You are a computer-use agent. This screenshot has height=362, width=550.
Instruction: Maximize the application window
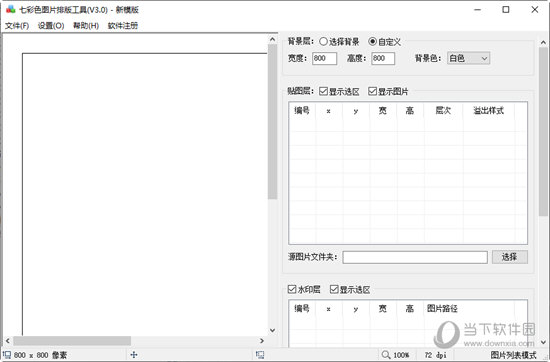[506, 9]
